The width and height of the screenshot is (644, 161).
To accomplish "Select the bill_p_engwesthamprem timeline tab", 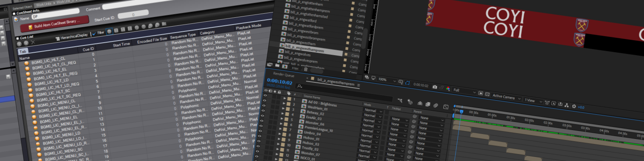I will (335, 83).
